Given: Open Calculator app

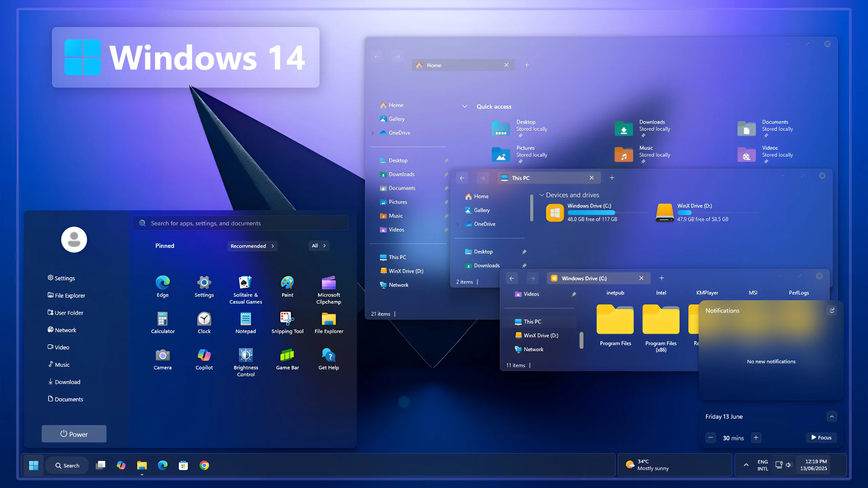Looking at the screenshot, I should (x=163, y=323).
